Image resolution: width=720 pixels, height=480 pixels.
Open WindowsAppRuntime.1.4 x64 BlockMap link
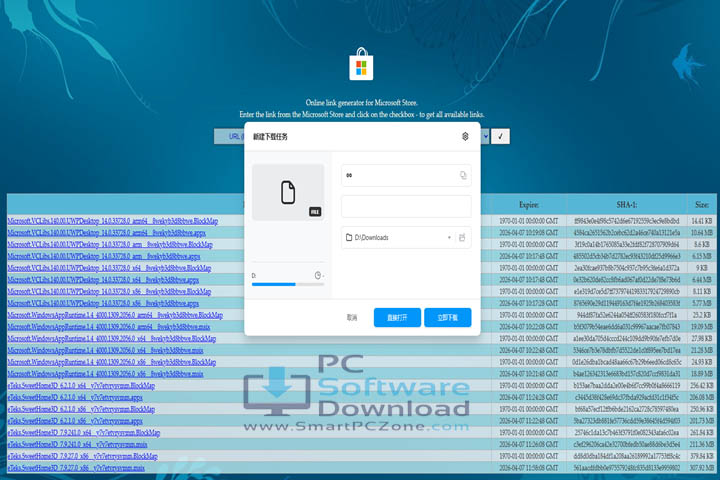pyautogui.click(x=112, y=339)
